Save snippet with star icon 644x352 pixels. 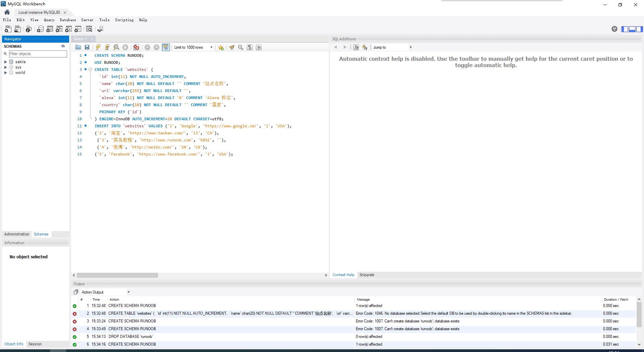pyautogui.click(x=221, y=47)
